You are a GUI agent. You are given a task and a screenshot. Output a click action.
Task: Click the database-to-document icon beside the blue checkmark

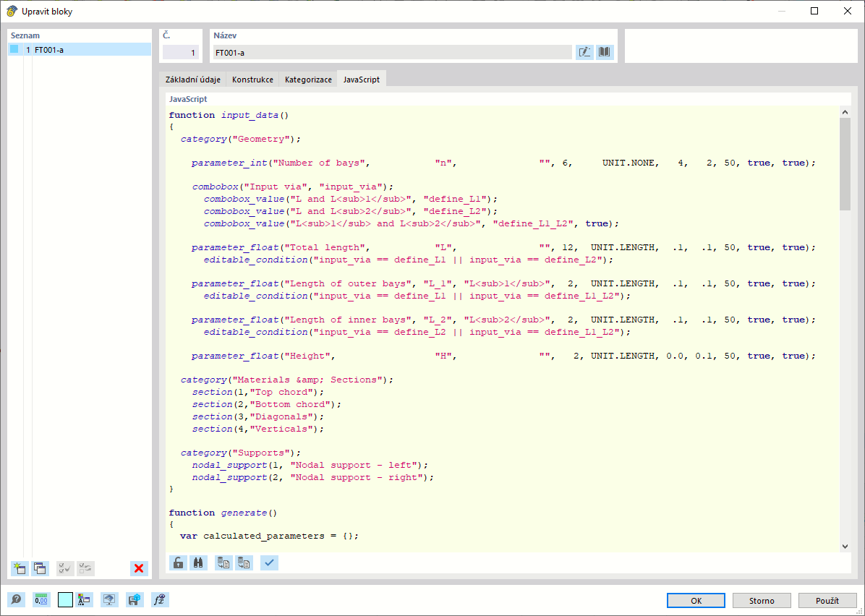tap(244, 562)
